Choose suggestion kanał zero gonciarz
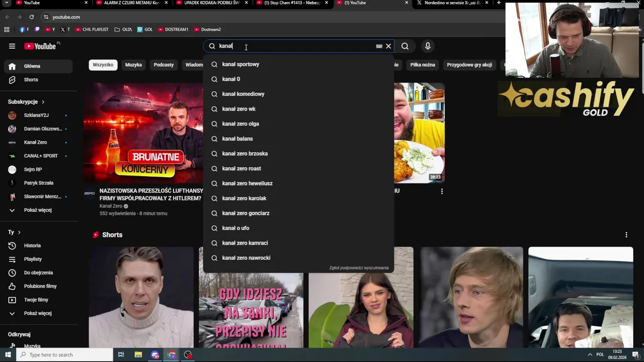 click(x=298, y=214)
